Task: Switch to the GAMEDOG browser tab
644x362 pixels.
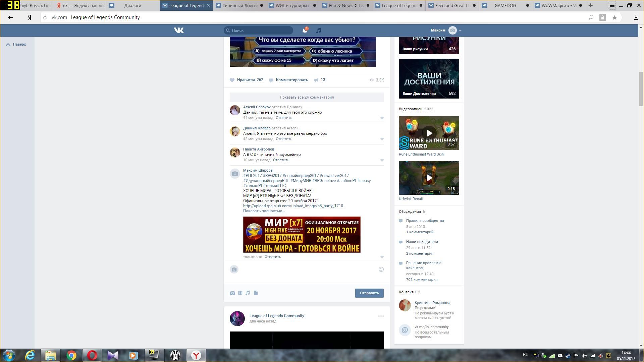Action: (x=505, y=5)
